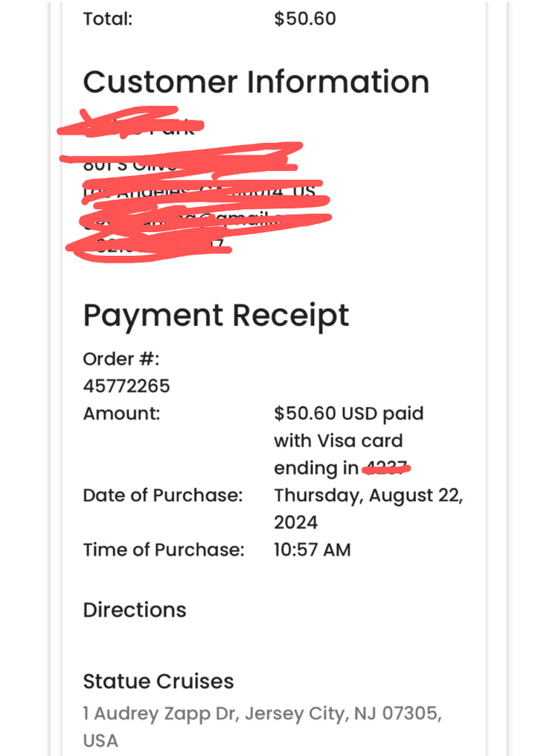Click the $50.60 total value at top
The image size is (558, 756).
point(305,19)
